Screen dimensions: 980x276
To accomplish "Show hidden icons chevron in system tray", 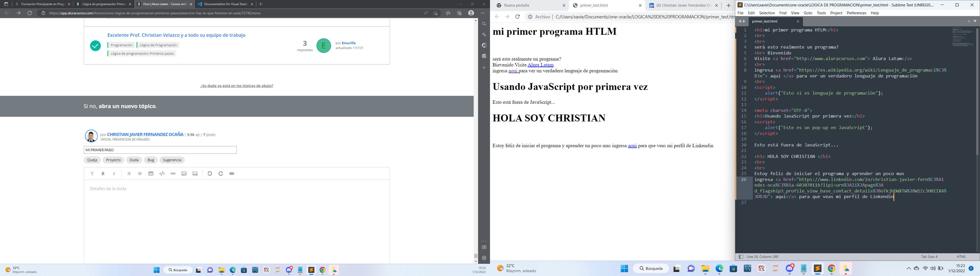I will [x=909, y=269].
